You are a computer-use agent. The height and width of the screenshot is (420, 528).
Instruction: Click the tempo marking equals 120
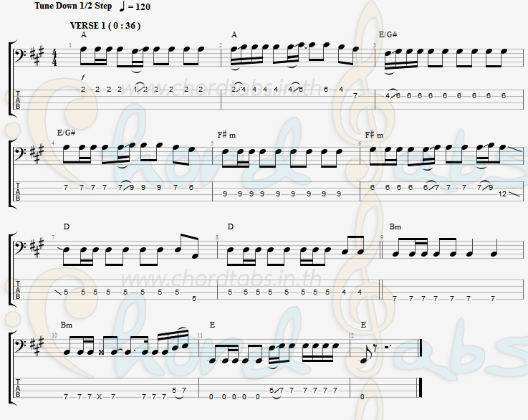(x=135, y=6)
